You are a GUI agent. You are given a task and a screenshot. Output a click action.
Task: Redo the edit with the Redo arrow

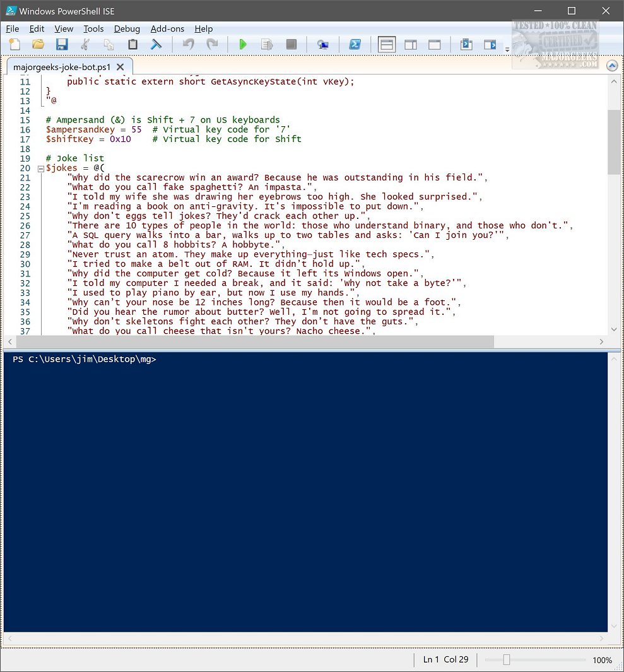click(x=212, y=44)
